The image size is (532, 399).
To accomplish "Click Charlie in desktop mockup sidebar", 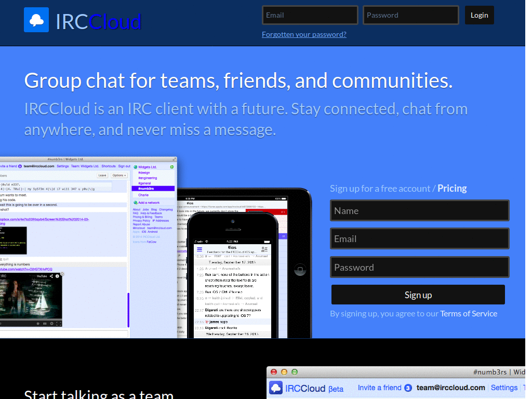I will pyautogui.click(x=143, y=195).
